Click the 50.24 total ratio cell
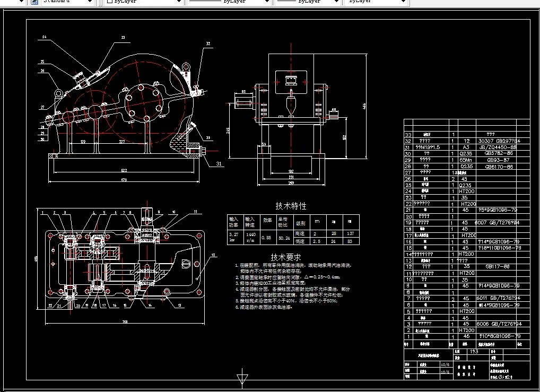The width and height of the screenshot is (540, 392). [284, 238]
